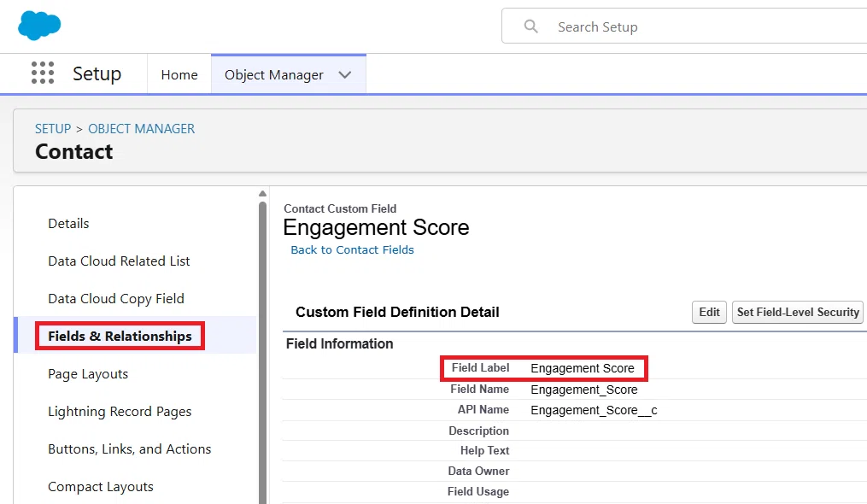Open Data Cloud Copy Field
Viewport: 867px width, 504px height.
coord(116,299)
